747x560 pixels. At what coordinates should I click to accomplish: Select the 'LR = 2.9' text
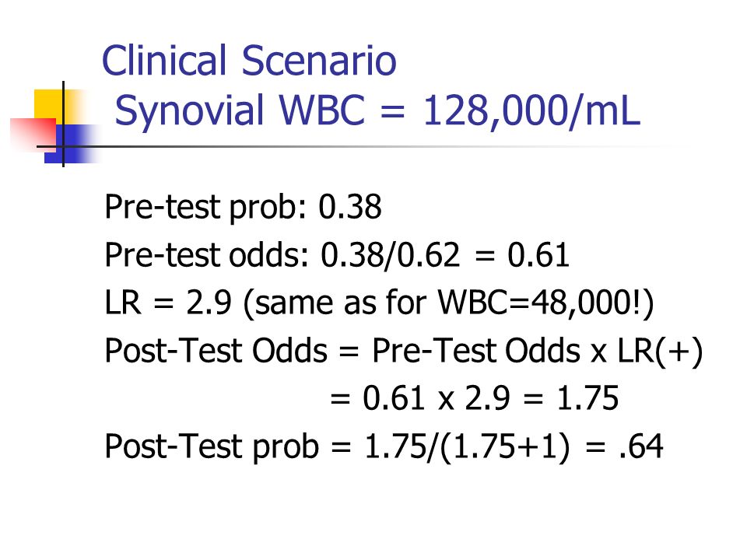(x=168, y=303)
